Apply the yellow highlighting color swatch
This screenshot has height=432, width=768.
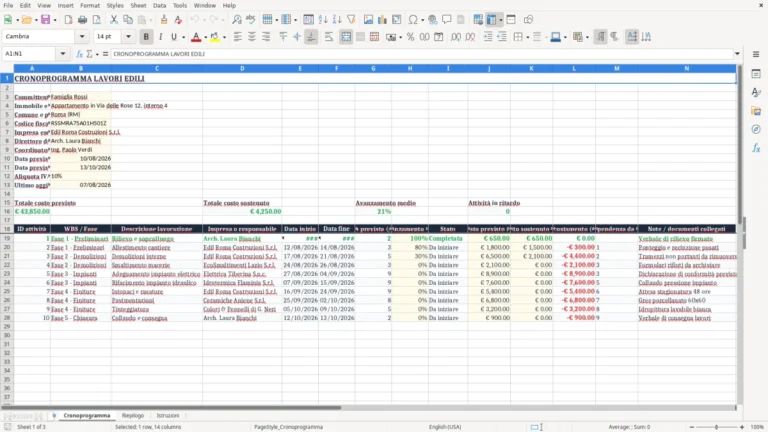215,37
